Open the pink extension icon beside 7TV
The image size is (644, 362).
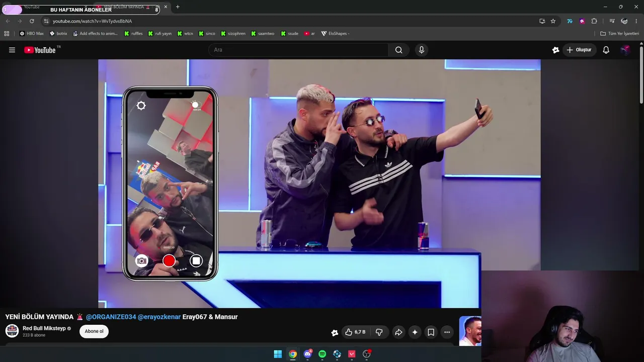582,21
